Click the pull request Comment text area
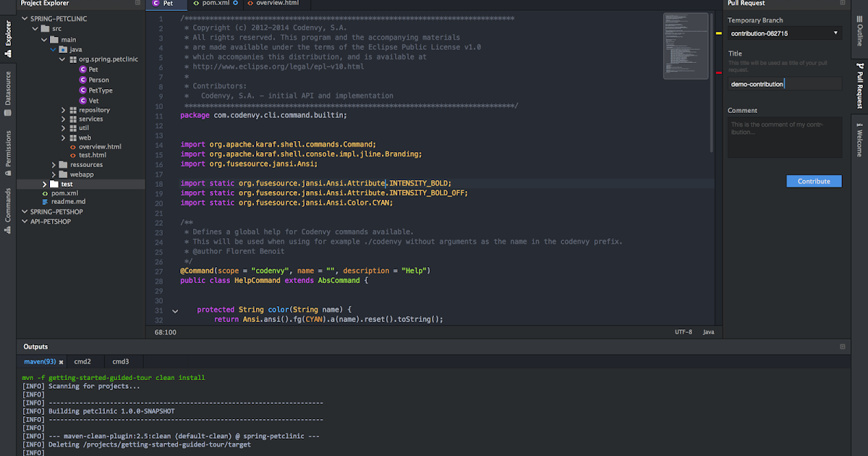Image resolution: width=868 pixels, height=456 pixels. click(785, 138)
